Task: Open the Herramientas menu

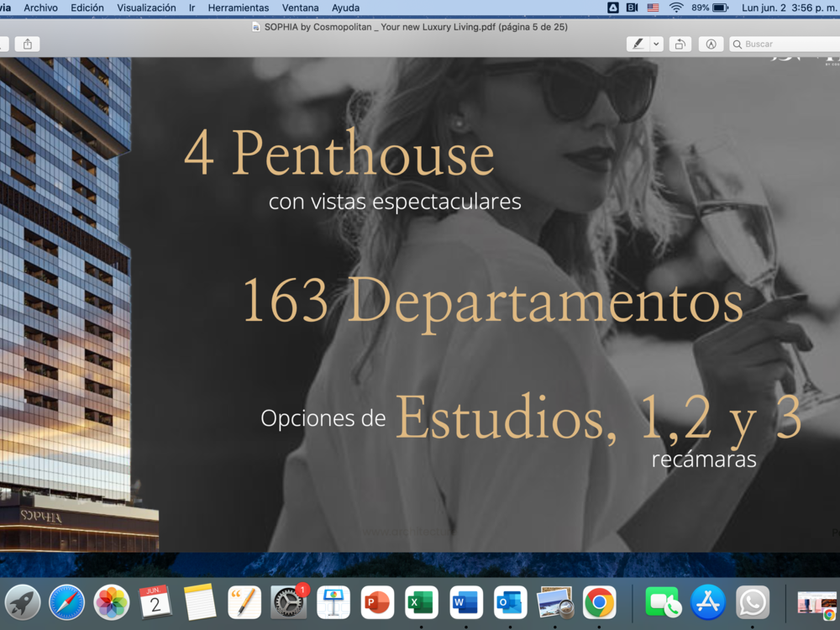Action: tap(238, 8)
